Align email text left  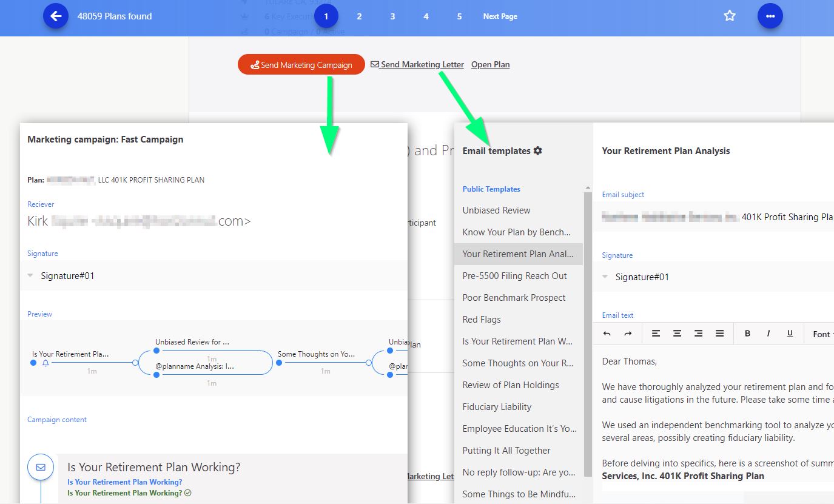(656, 334)
